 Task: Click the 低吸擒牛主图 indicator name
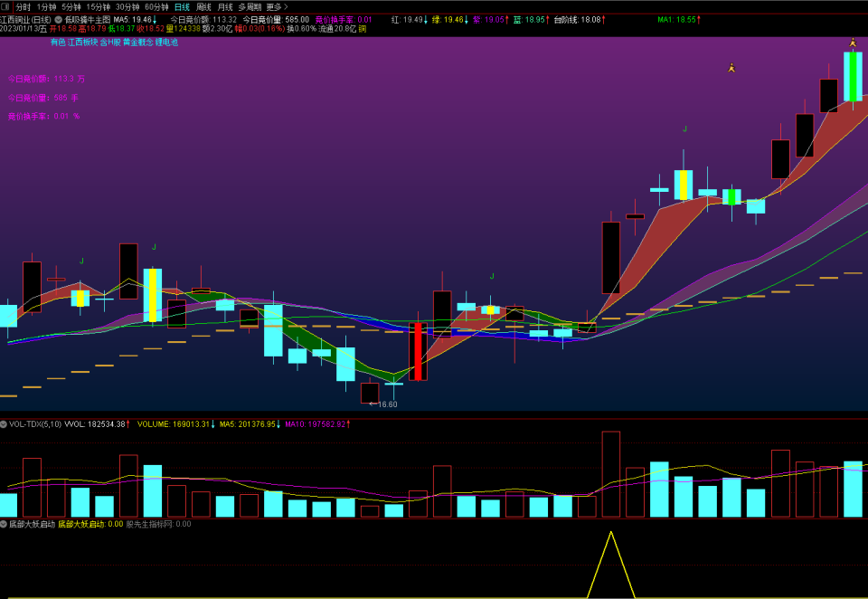pyautogui.click(x=88, y=19)
